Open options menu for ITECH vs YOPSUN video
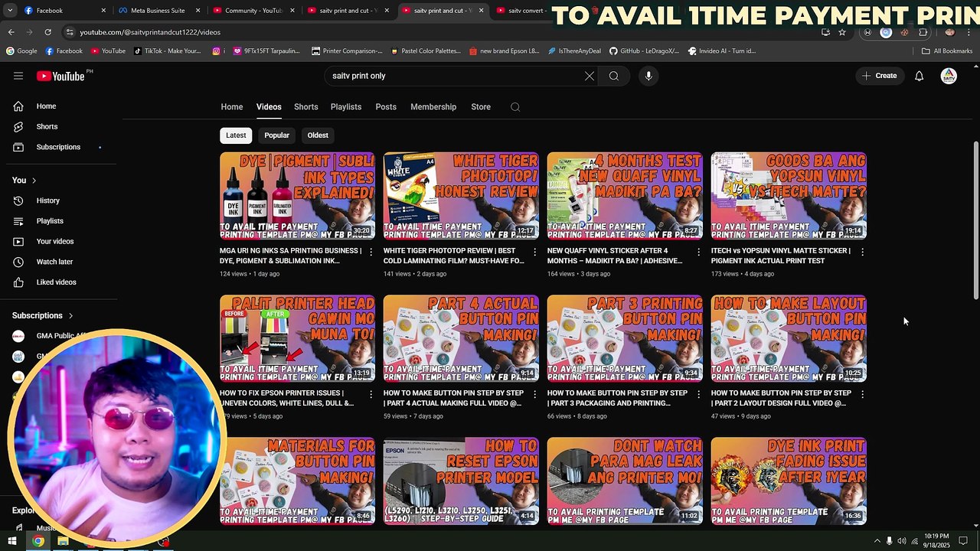 (862, 251)
